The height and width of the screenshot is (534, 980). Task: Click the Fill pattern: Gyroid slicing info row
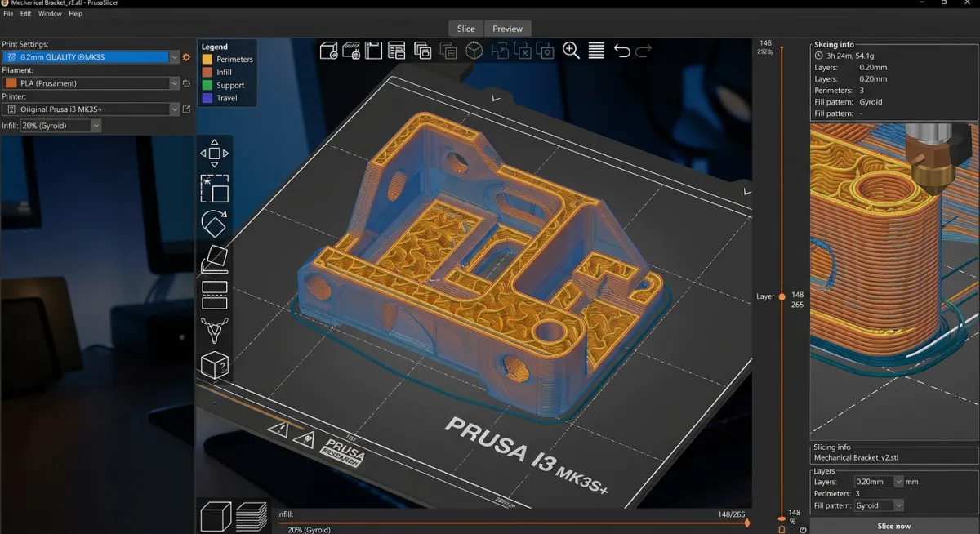tap(848, 102)
